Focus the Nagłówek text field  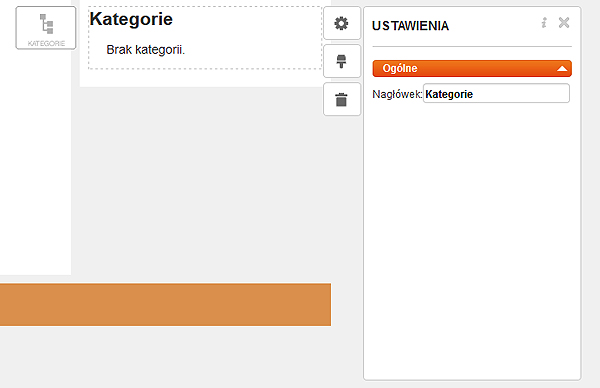tap(496, 94)
